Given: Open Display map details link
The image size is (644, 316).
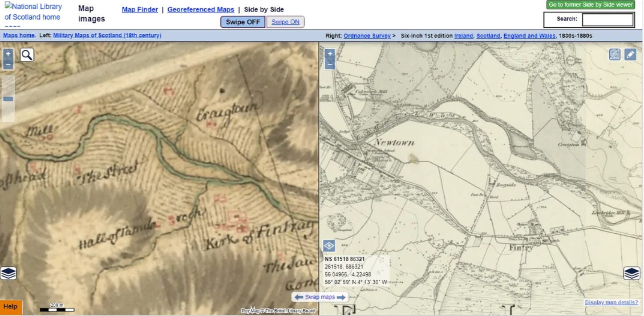Looking at the screenshot, I should [612, 302].
